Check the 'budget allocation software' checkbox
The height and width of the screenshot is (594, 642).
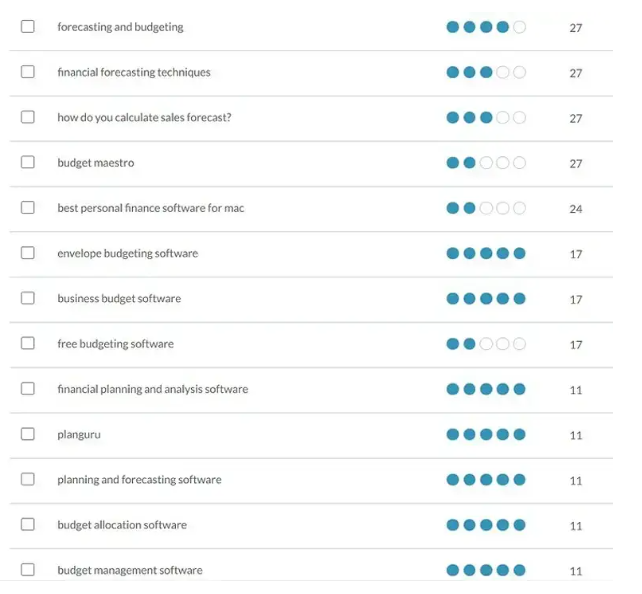pos(28,524)
